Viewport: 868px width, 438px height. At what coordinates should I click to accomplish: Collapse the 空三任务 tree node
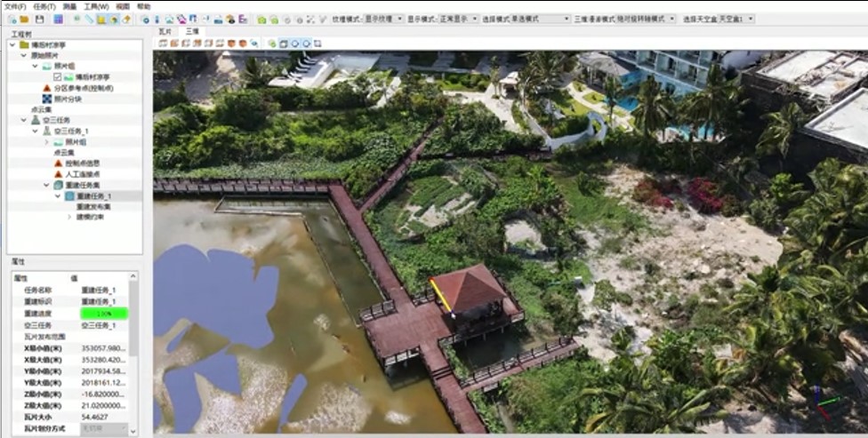pyautogui.click(x=24, y=120)
